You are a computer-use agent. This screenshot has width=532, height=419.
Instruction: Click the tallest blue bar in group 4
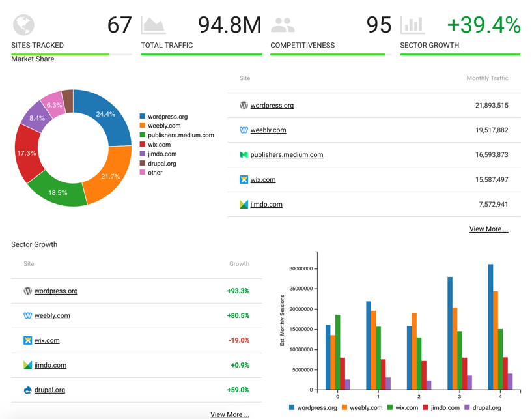click(x=490, y=326)
